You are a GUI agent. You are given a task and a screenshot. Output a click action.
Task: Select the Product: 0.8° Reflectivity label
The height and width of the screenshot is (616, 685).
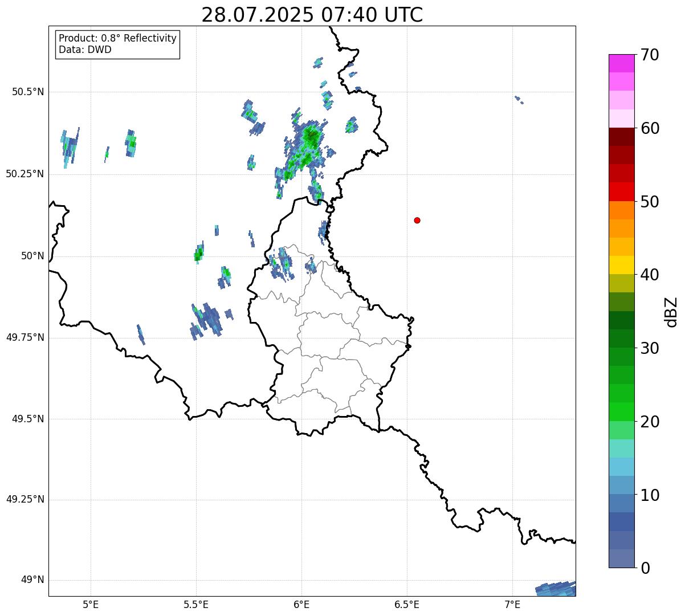coord(118,38)
